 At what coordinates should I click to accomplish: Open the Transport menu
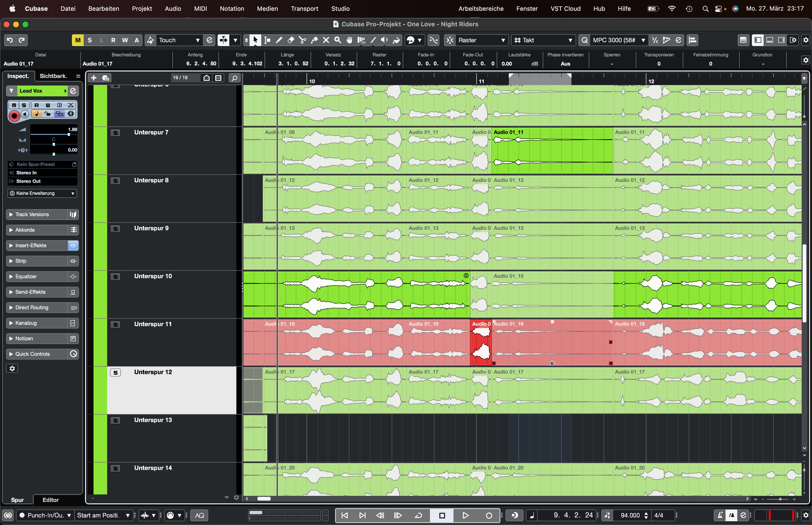(304, 8)
